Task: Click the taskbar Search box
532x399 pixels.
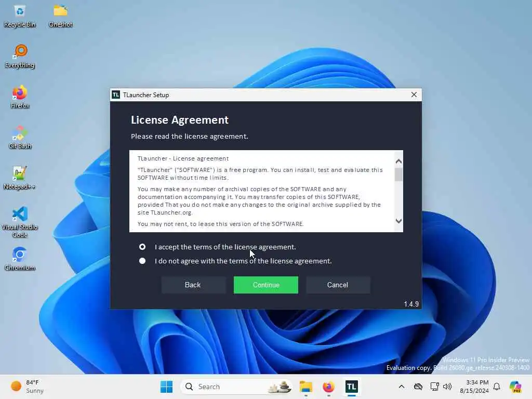Action: point(236,387)
